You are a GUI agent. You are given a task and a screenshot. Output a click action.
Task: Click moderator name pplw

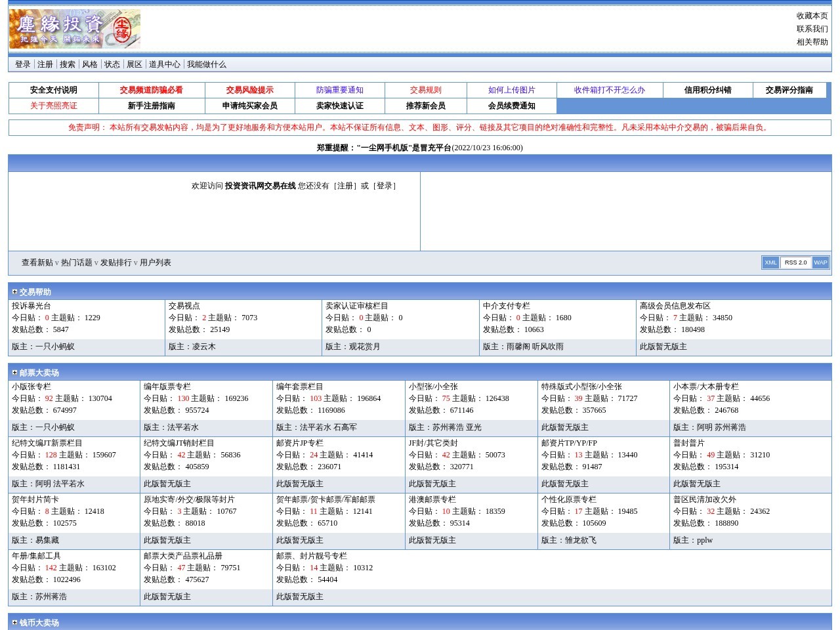coord(705,540)
